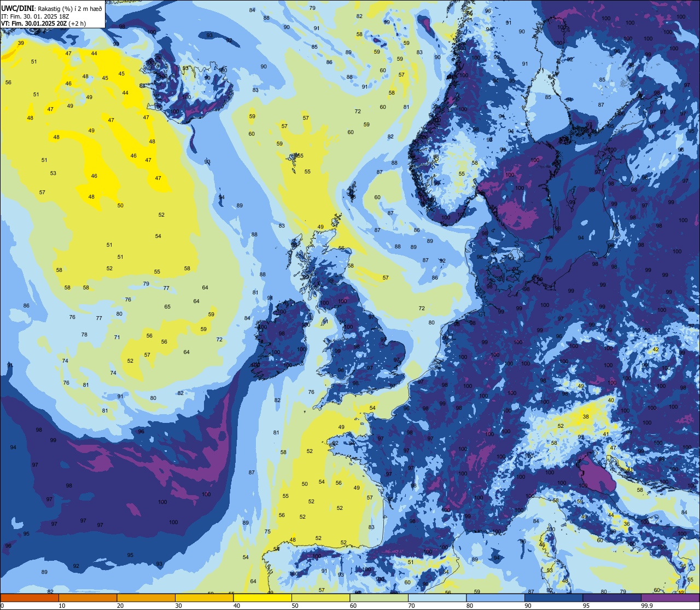Click the dark orange 0–10 legend swatch
The image size is (700, 610).
[x=30, y=597]
